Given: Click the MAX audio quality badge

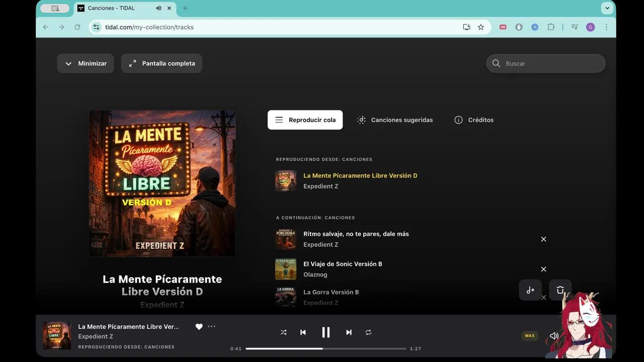Looking at the screenshot, I should 530,336.
